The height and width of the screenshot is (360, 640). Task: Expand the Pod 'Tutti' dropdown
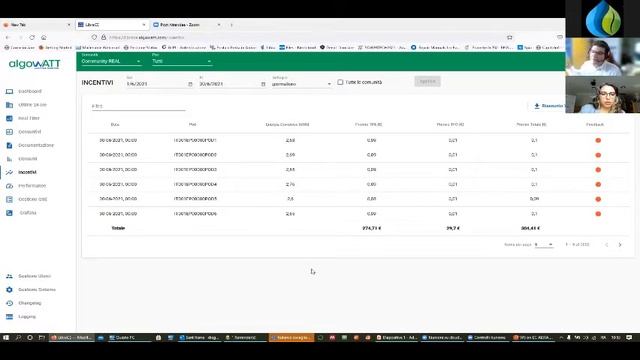coord(182,61)
